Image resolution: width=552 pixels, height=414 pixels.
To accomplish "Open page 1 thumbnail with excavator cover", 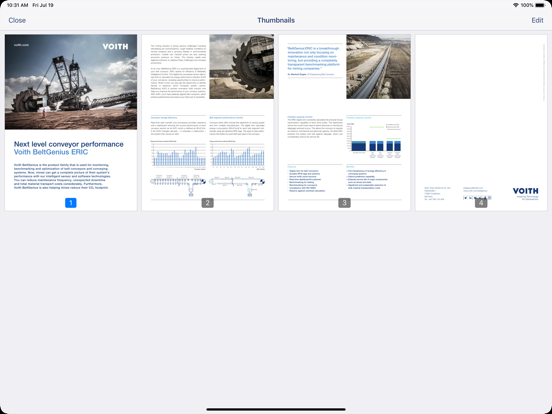I will click(71, 123).
